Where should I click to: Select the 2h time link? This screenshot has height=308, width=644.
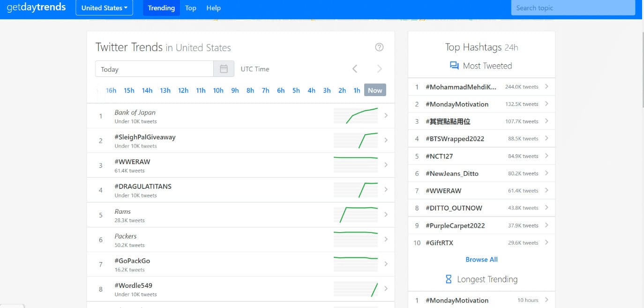(342, 90)
